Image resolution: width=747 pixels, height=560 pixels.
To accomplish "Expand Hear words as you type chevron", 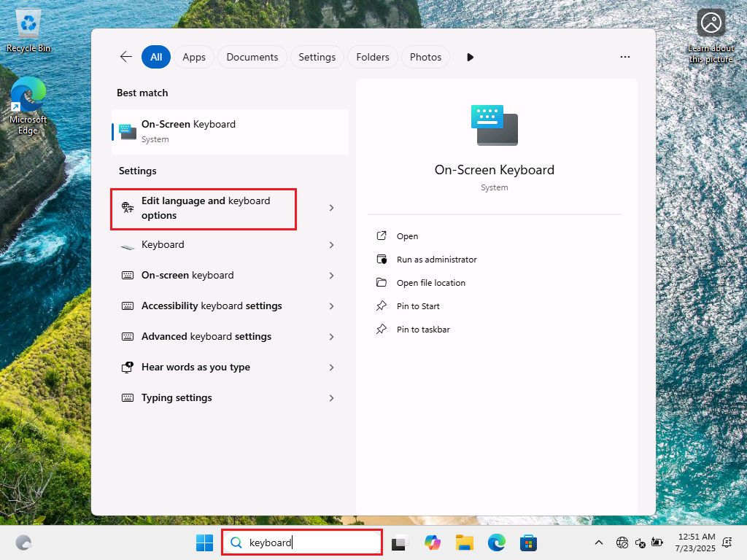I will click(x=332, y=367).
